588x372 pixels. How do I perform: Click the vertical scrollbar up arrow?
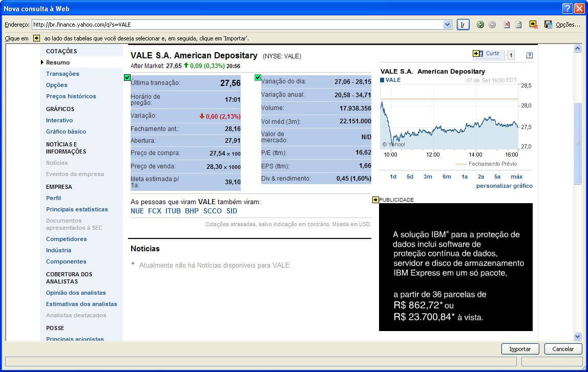(x=578, y=48)
